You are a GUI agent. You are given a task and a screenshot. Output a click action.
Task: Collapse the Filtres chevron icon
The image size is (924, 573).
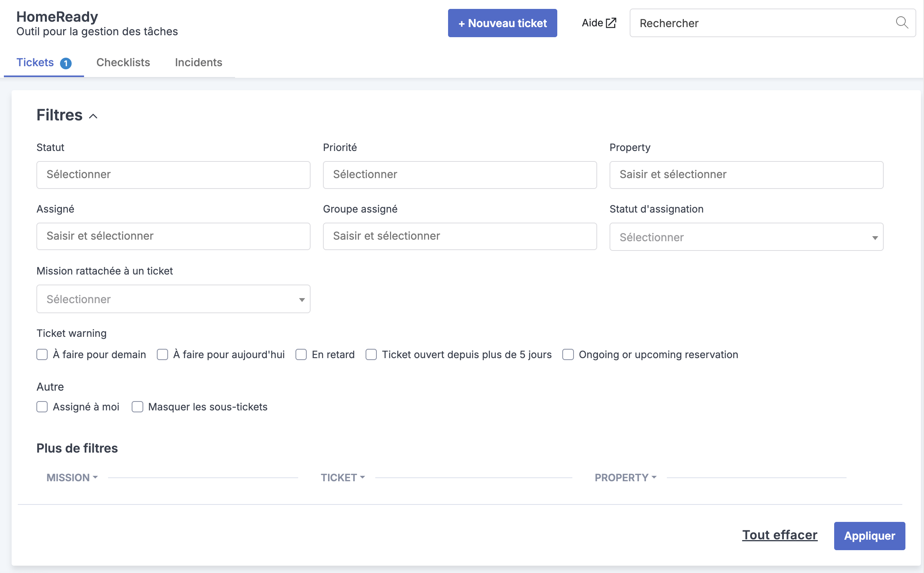point(93,116)
